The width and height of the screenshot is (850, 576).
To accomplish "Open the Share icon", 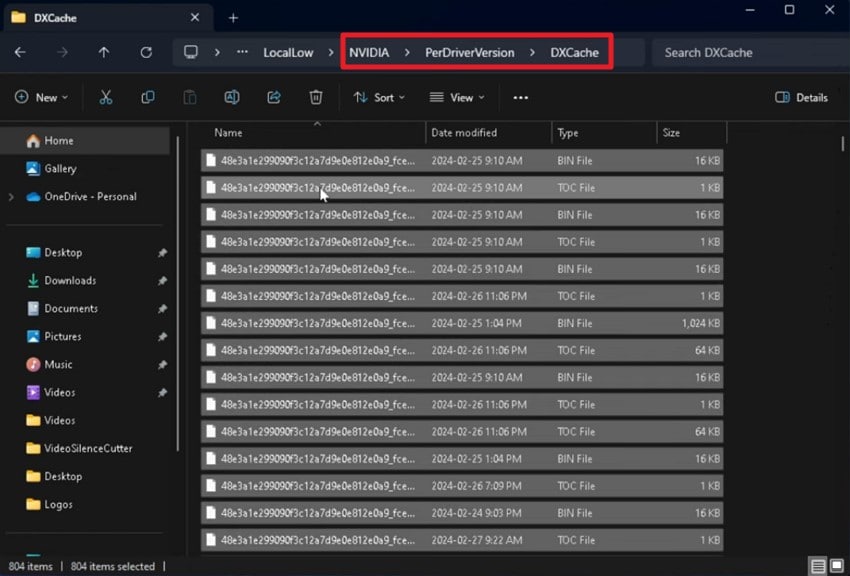I will [273, 97].
